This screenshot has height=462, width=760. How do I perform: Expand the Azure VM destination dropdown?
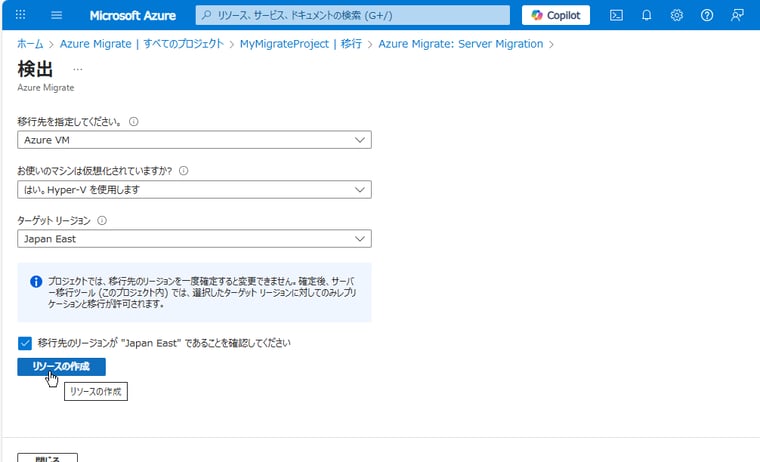pyautogui.click(x=194, y=140)
